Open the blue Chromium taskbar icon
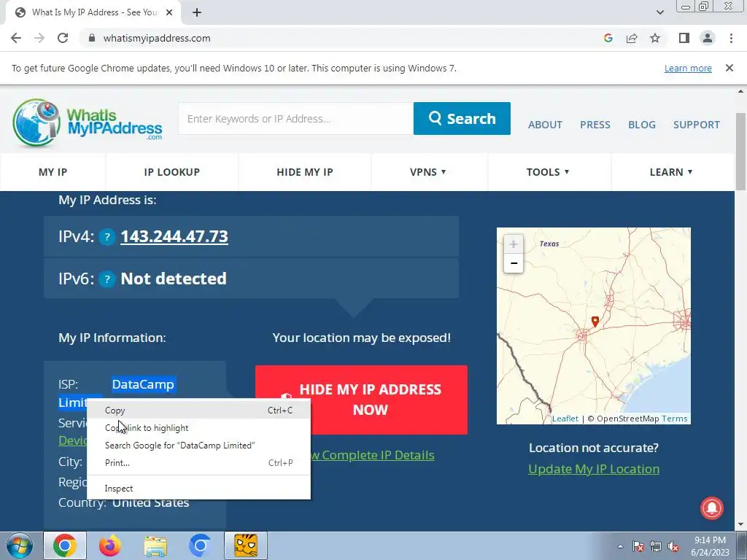 200,545
